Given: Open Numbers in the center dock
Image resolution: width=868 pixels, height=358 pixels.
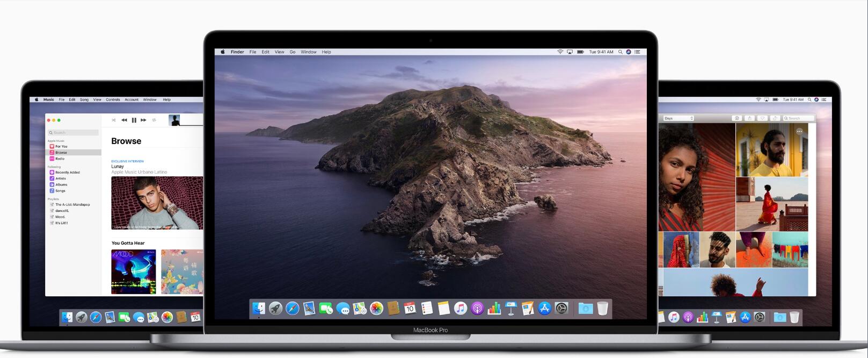Looking at the screenshot, I should click(494, 309).
